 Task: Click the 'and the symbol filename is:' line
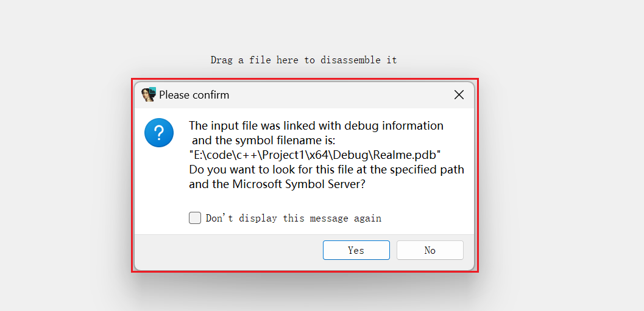[x=264, y=141]
